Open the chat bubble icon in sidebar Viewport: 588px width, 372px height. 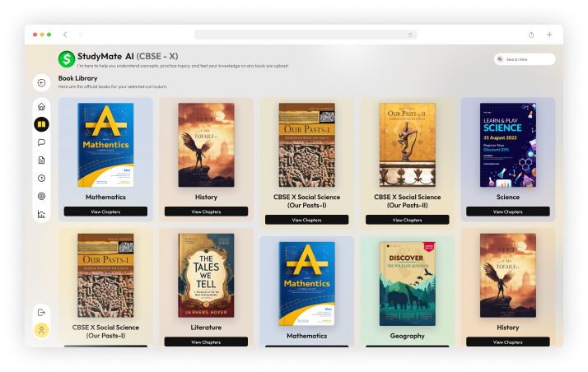(x=42, y=142)
